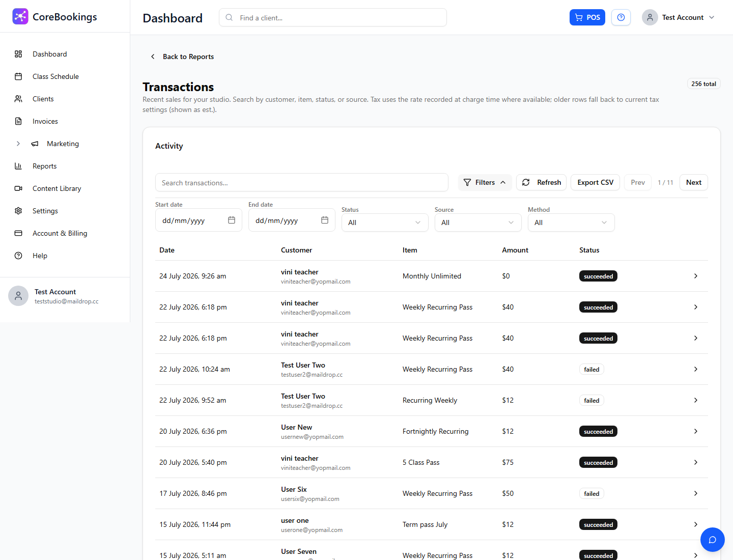This screenshot has height=560, width=733.
Task: Click the Test Account avatar in sidebar
Action: [18, 296]
